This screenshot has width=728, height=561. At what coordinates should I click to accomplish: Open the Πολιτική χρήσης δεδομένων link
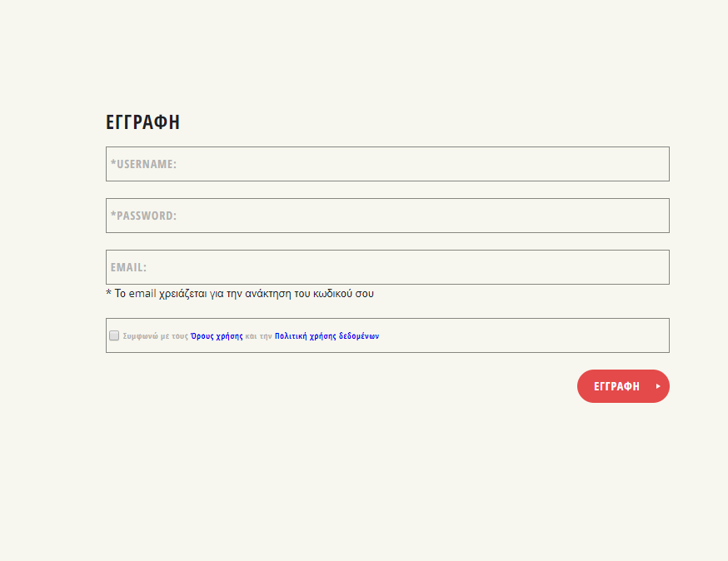pos(327,336)
